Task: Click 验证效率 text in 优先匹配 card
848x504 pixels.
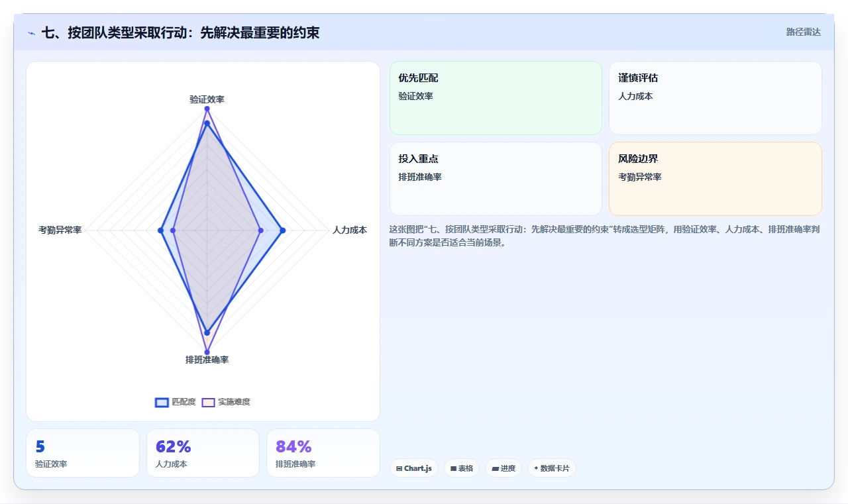Action: pyautogui.click(x=415, y=96)
